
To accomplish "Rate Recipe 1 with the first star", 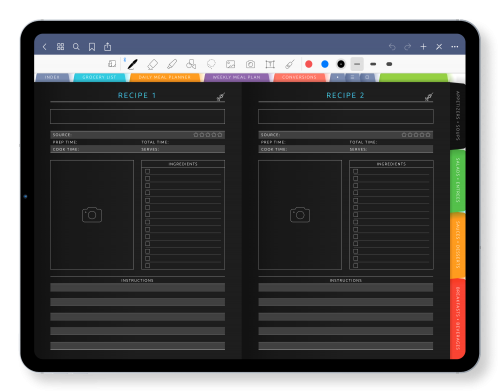I will (x=196, y=135).
